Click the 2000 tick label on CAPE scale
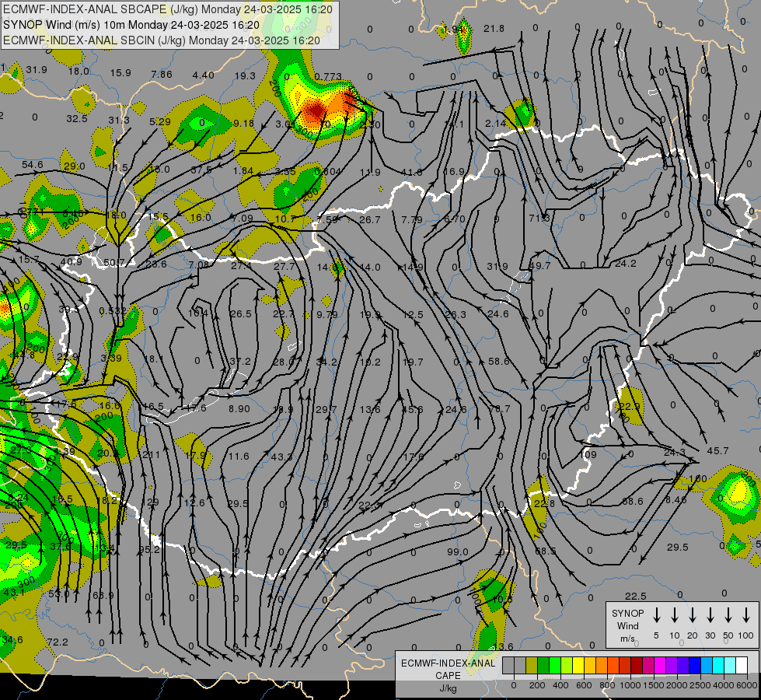 pos(677,685)
